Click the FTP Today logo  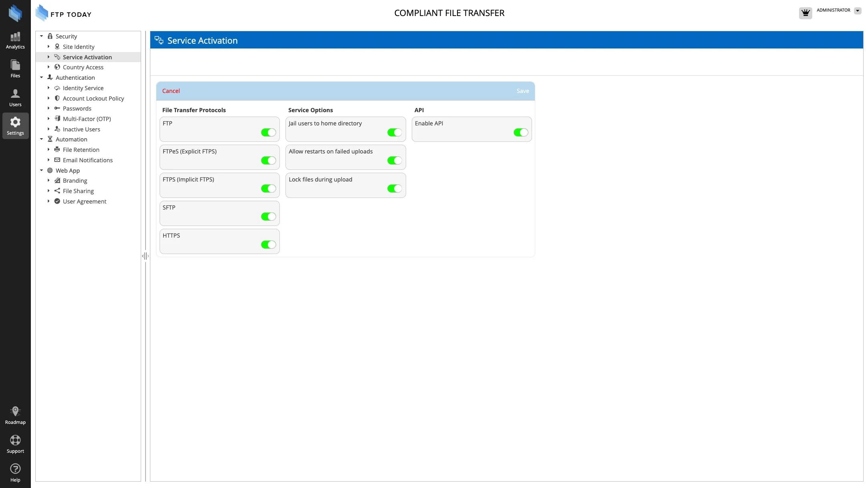coord(64,14)
